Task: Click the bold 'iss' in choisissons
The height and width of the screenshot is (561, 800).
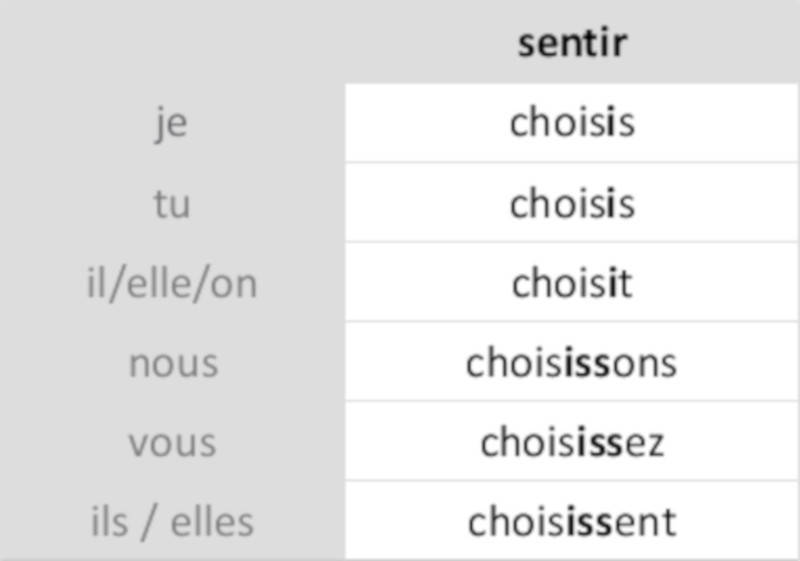Action: [587, 363]
